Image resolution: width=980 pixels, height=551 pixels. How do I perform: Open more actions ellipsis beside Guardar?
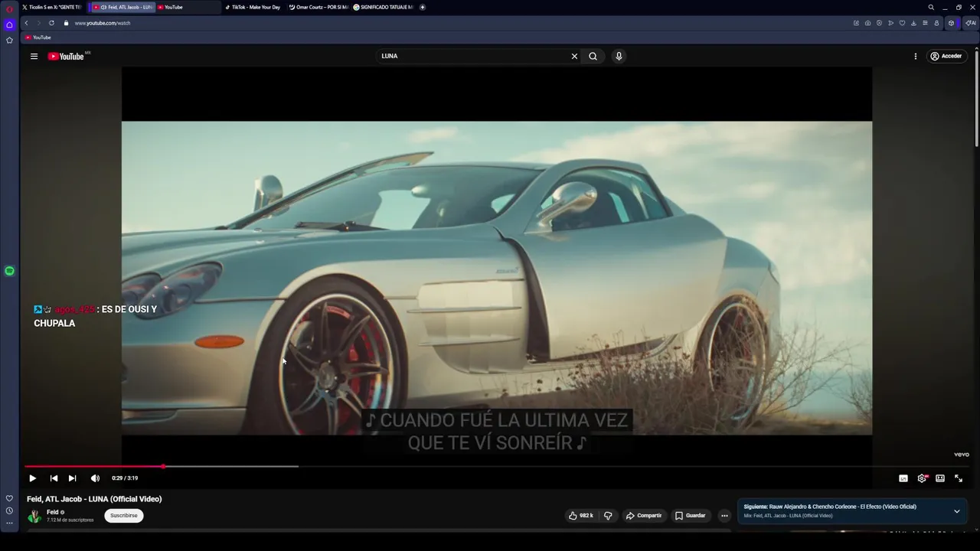pyautogui.click(x=724, y=516)
